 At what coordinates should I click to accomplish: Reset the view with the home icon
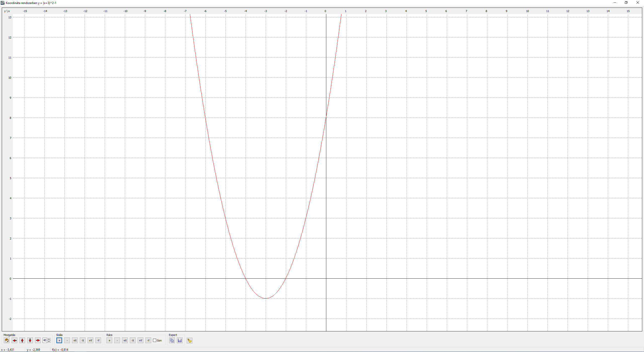pyautogui.click(x=7, y=340)
